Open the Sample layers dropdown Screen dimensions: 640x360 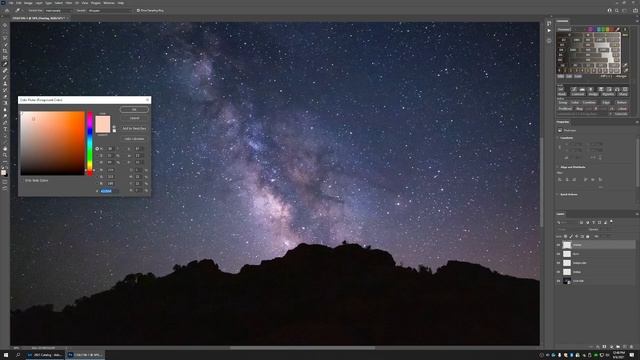pyautogui.click(x=109, y=11)
